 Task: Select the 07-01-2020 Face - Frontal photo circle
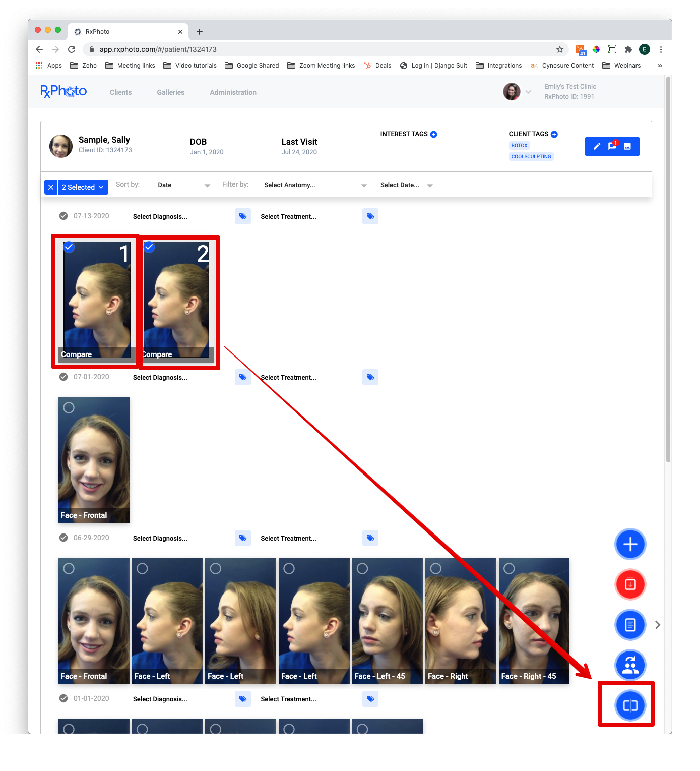click(x=69, y=407)
